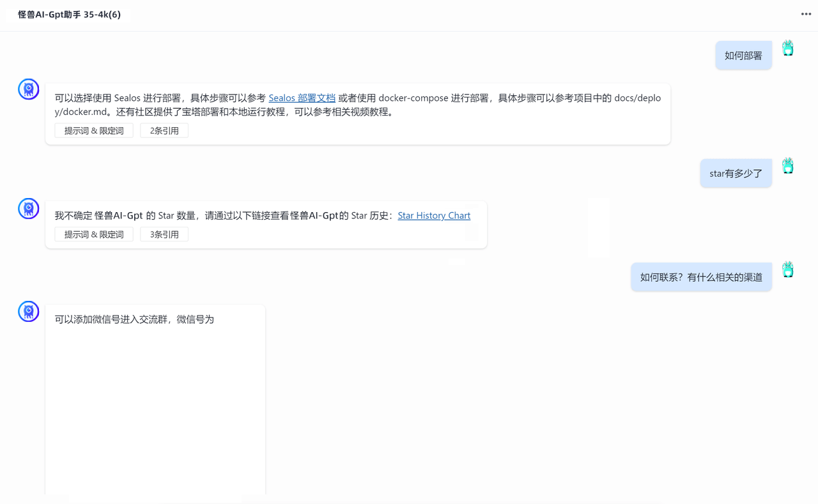View the '3条引用' citations
Screen dimensions: 818x504
[164, 234]
